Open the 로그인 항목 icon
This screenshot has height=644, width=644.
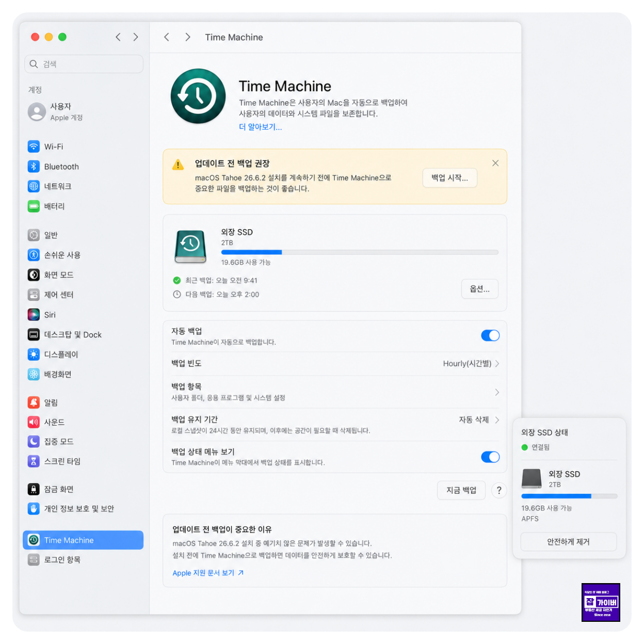(x=34, y=560)
